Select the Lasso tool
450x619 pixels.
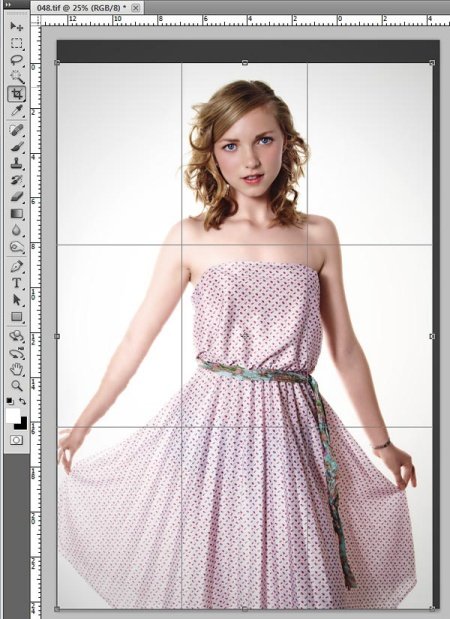pos(17,60)
